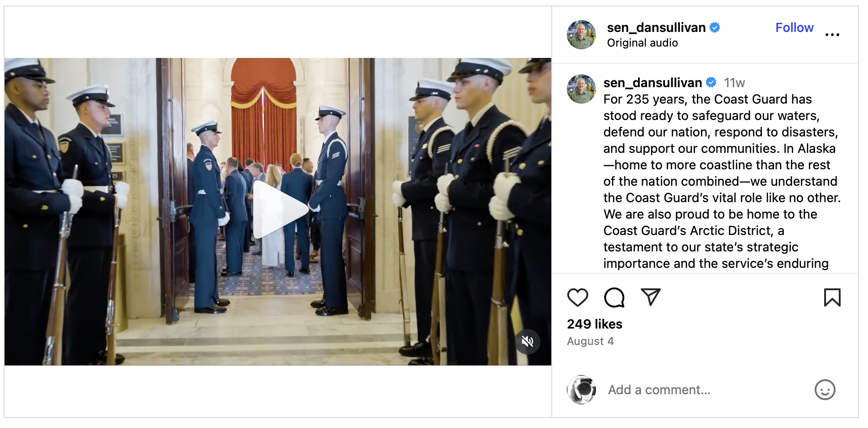868x428 pixels.
Task: Unmute the video with speaker icon
Action: [528, 341]
